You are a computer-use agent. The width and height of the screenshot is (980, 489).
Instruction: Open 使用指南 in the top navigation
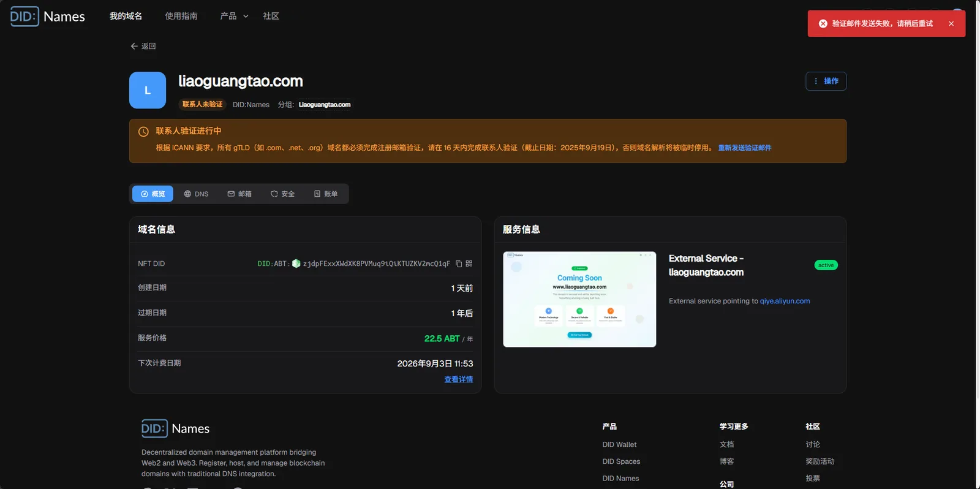tap(181, 16)
